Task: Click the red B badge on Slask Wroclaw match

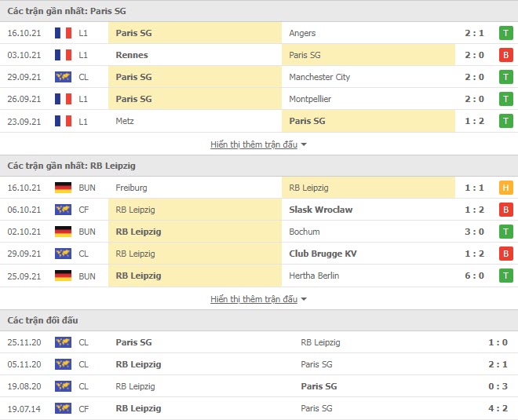Action: [505, 210]
